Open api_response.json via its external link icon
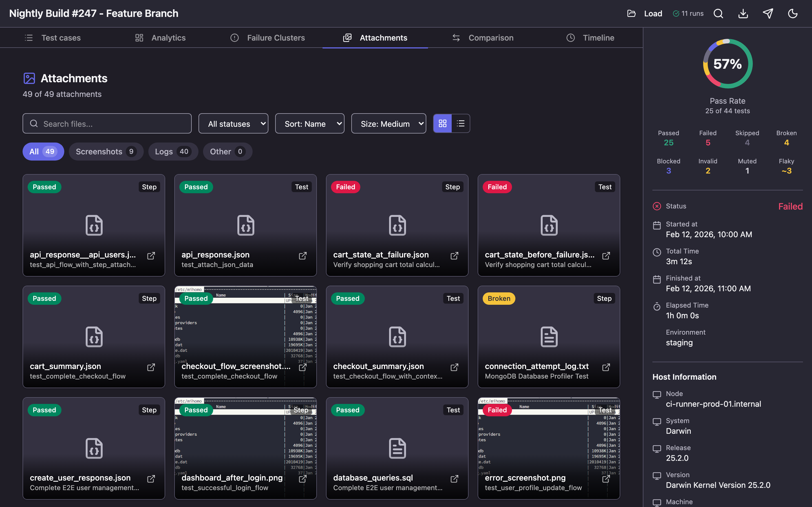 point(302,255)
